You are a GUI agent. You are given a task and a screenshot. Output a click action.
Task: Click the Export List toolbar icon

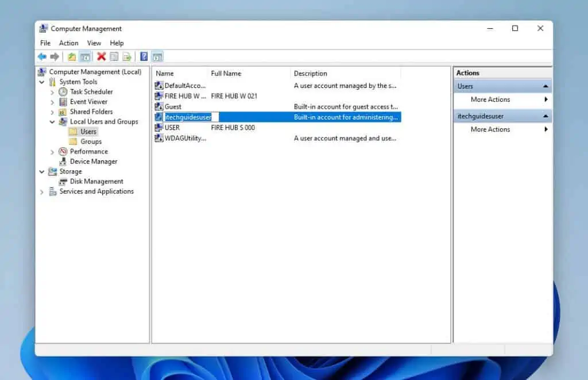pos(127,56)
